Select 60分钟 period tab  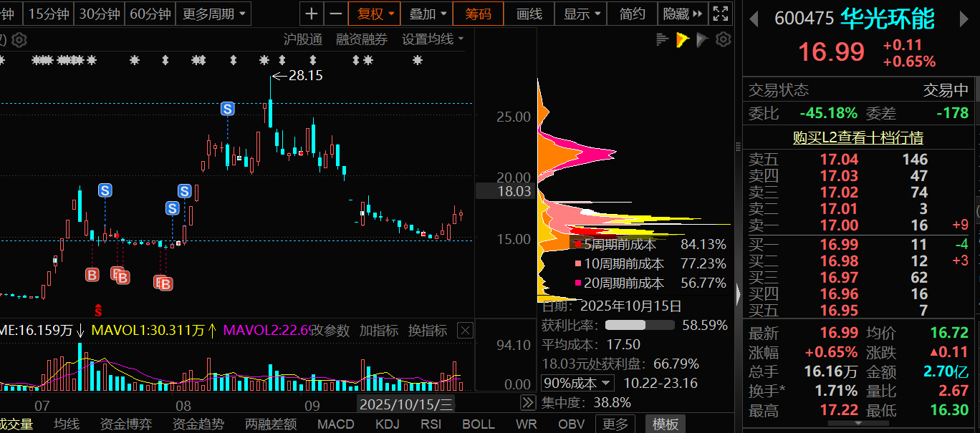pos(150,14)
